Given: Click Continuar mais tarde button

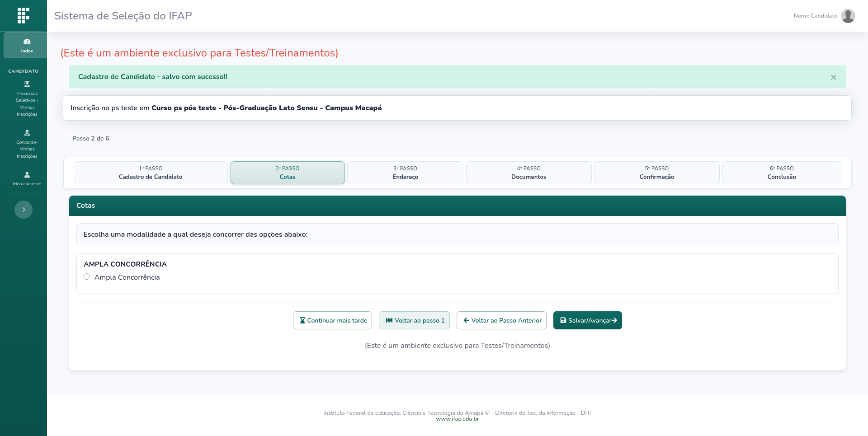Looking at the screenshot, I should pos(332,320).
